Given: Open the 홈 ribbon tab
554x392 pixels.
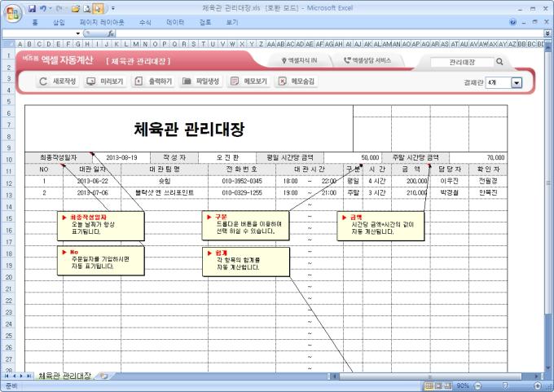Looking at the screenshot, I should tap(35, 22).
